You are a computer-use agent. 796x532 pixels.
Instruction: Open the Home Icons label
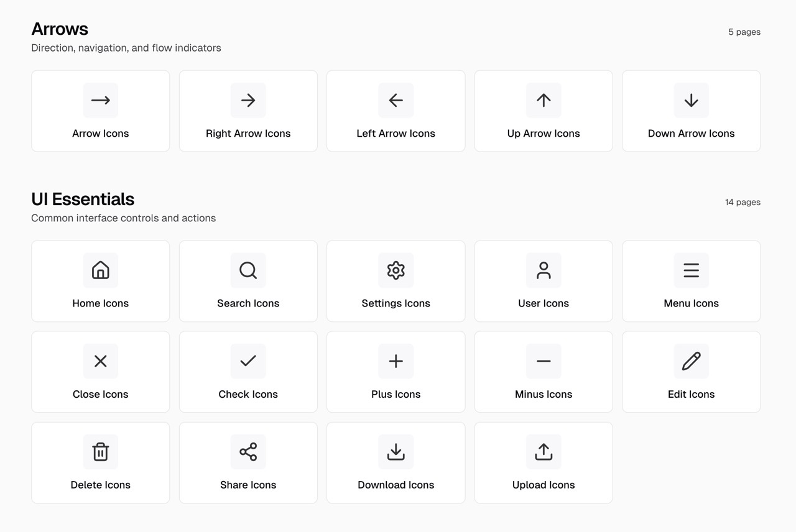click(x=100, y=303)
